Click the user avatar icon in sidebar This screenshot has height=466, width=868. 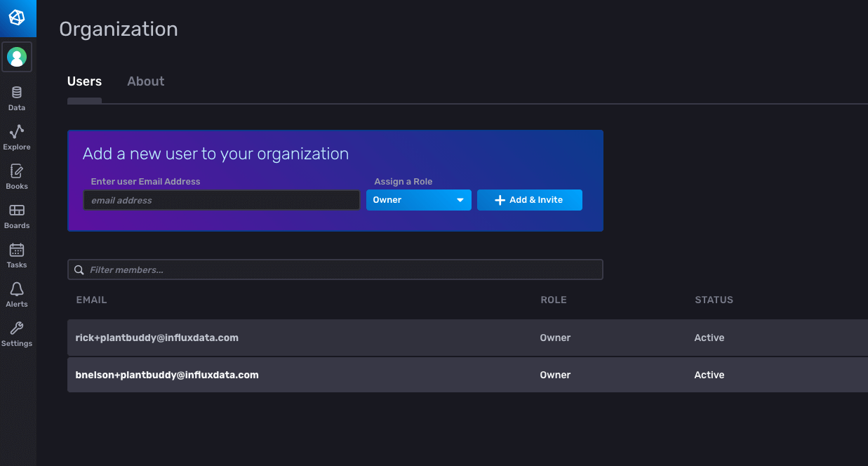point(17,57)
